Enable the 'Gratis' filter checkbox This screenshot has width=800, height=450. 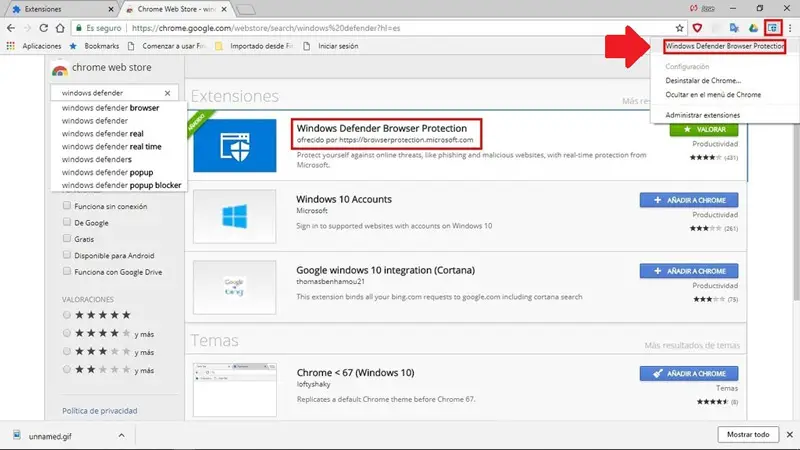(67, 238)
